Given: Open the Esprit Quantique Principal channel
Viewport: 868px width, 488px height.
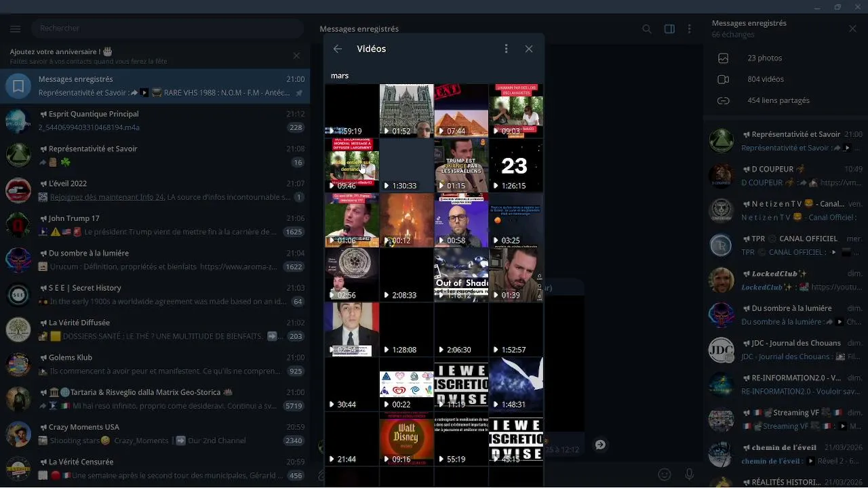Looking at the screenshot, I should tap(155, 121).
